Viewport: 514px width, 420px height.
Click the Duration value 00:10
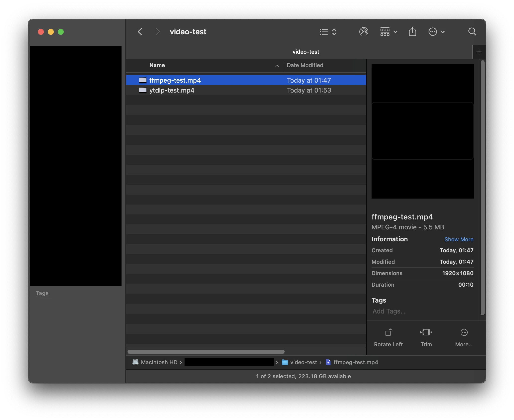pos(466,285)
